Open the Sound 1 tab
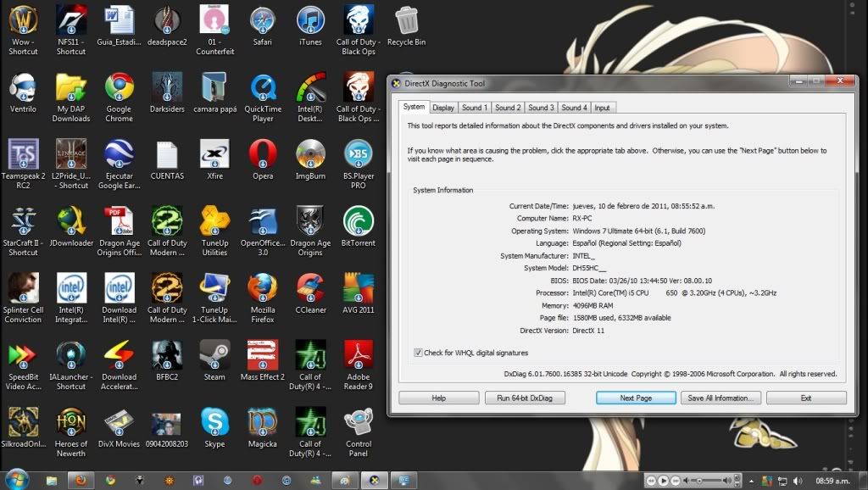 point(475,108)
